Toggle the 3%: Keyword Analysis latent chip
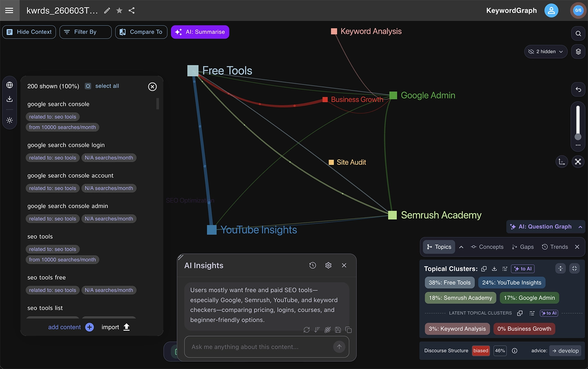This screenshot has height=369, width=588. 457,329
